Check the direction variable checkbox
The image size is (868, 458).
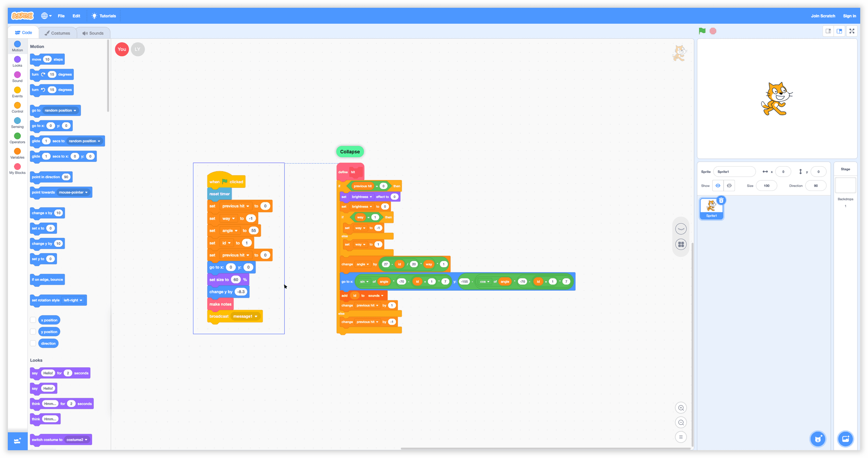point(33,343)
